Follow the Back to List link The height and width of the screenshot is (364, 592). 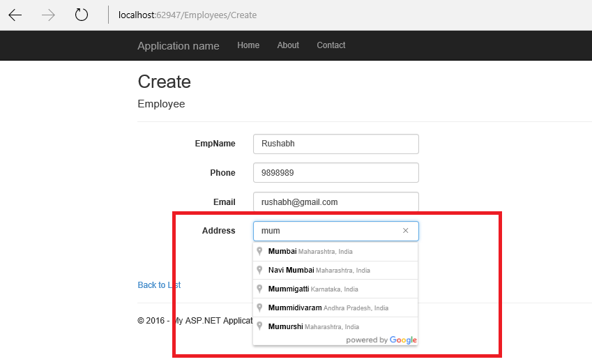coord(159,285)
